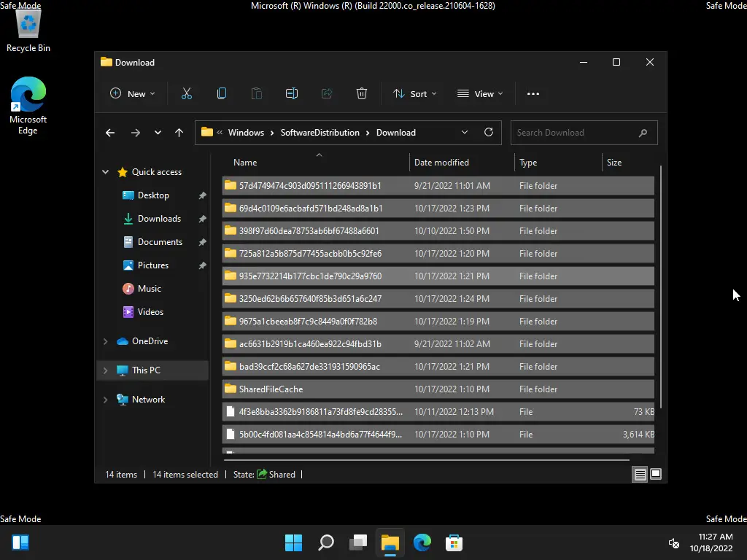Go up one folder level arrow

[x=179, y=133]
